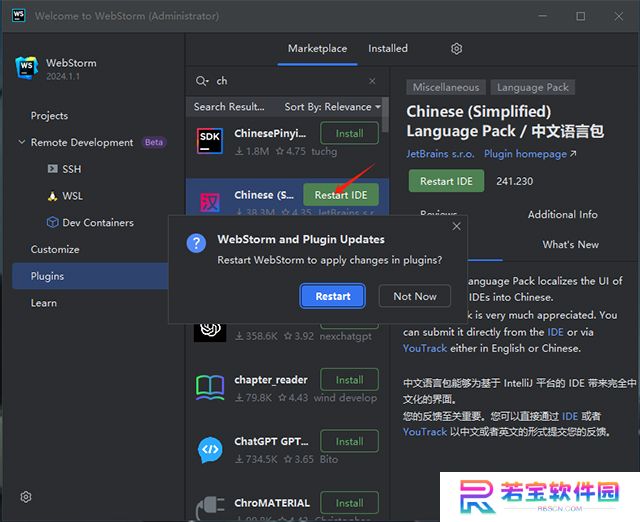Click Not Now in the dialog
Screen dimensions: 640x522
point(415,296)
